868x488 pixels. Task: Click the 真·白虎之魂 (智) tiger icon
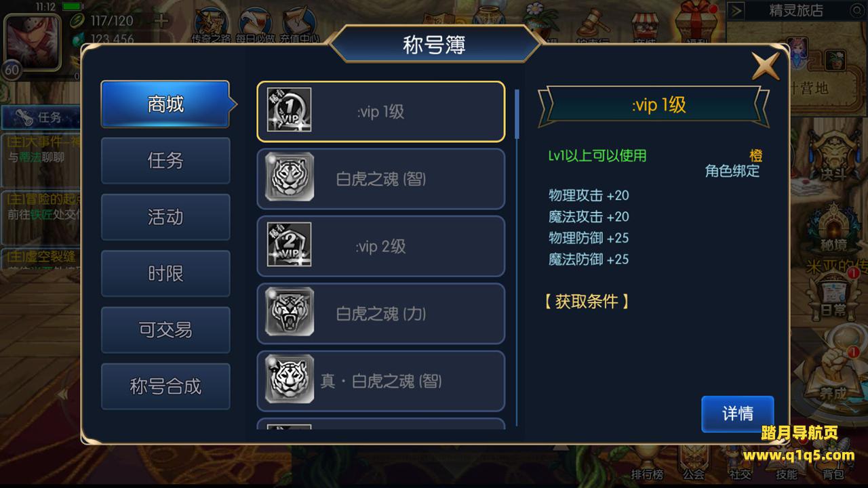pos(289,380)
